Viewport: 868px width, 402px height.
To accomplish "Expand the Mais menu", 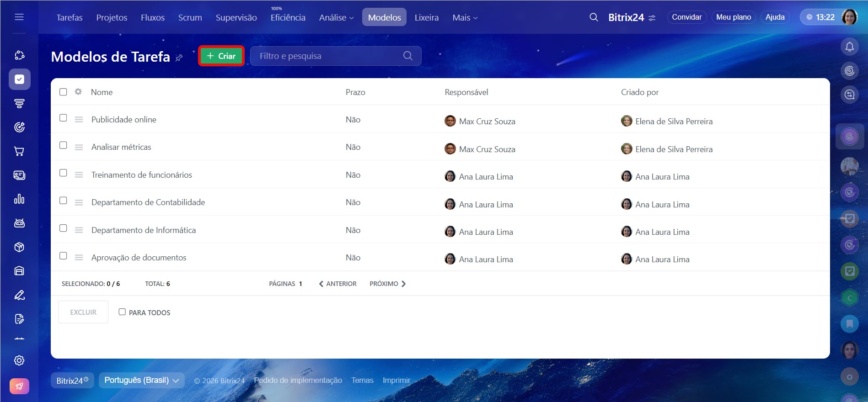I will [x=465, y=18].
